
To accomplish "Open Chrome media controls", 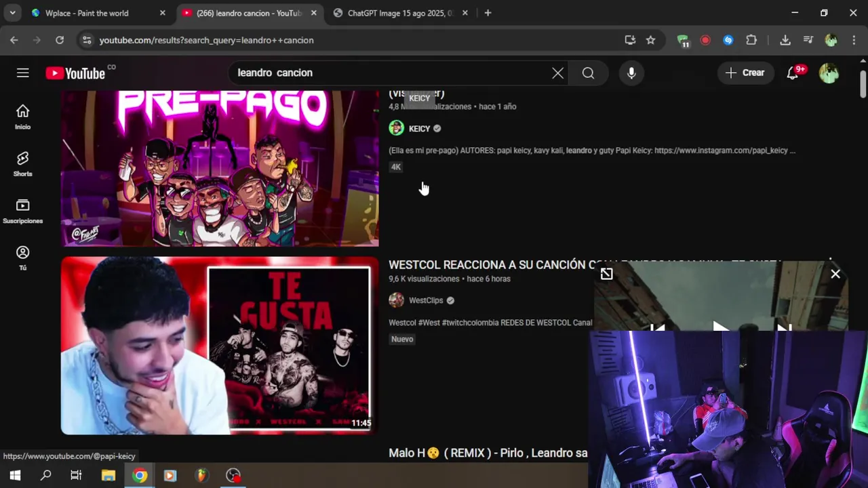I will click(x=808, y=40).
